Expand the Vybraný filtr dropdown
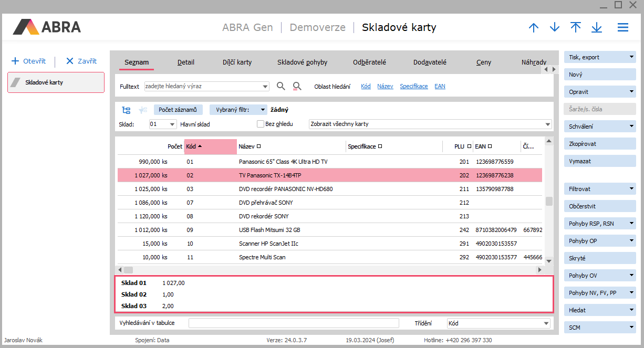 pos(262,110)
